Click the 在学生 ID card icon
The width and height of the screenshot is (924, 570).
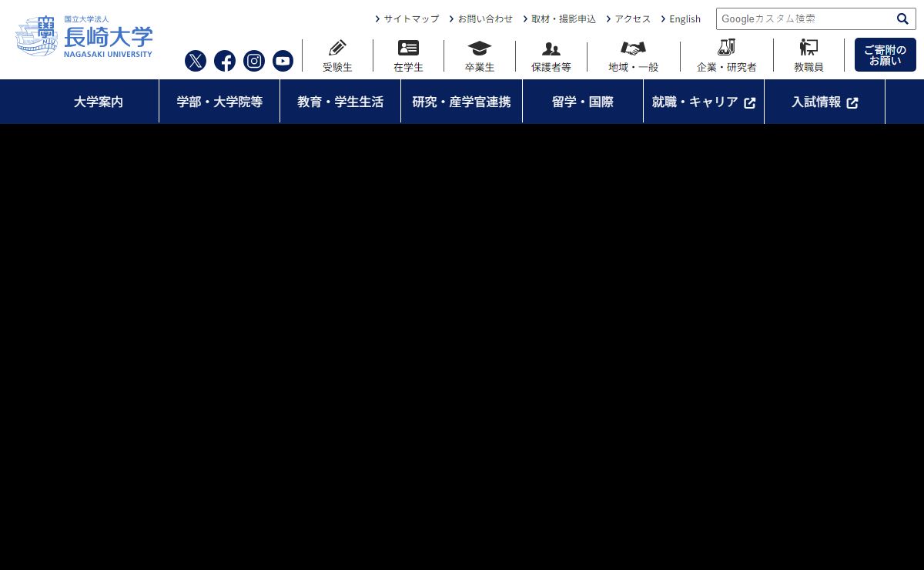click(x=408, y=49)
